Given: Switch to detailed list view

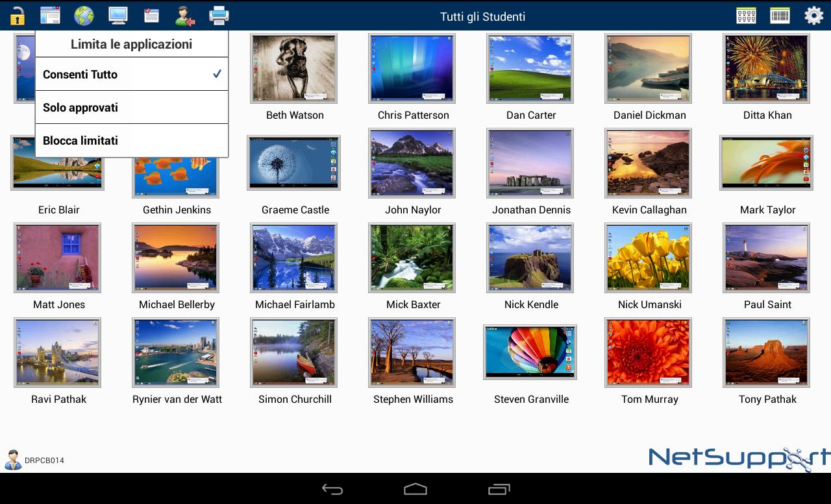Looking at the screenshot, I should tap(780, 16).
